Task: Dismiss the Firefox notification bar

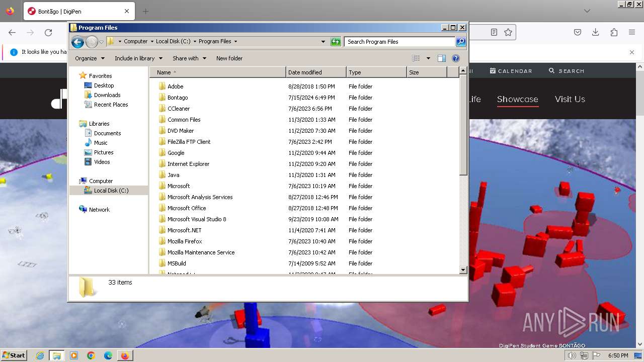Action: [x=632, y=52]
